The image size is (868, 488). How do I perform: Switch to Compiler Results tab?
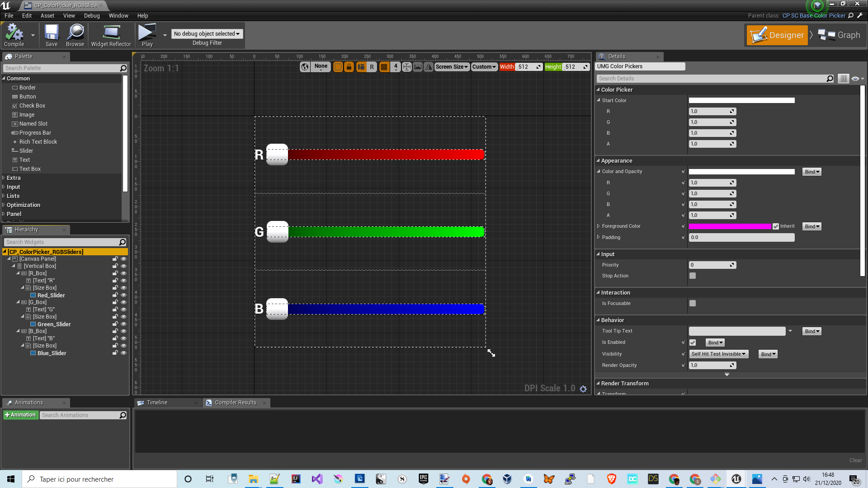236,403
